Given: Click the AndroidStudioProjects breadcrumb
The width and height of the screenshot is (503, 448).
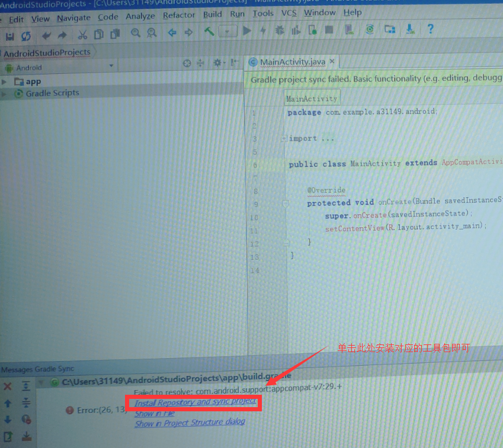Looking at the screenshot, I should [47, 53].
